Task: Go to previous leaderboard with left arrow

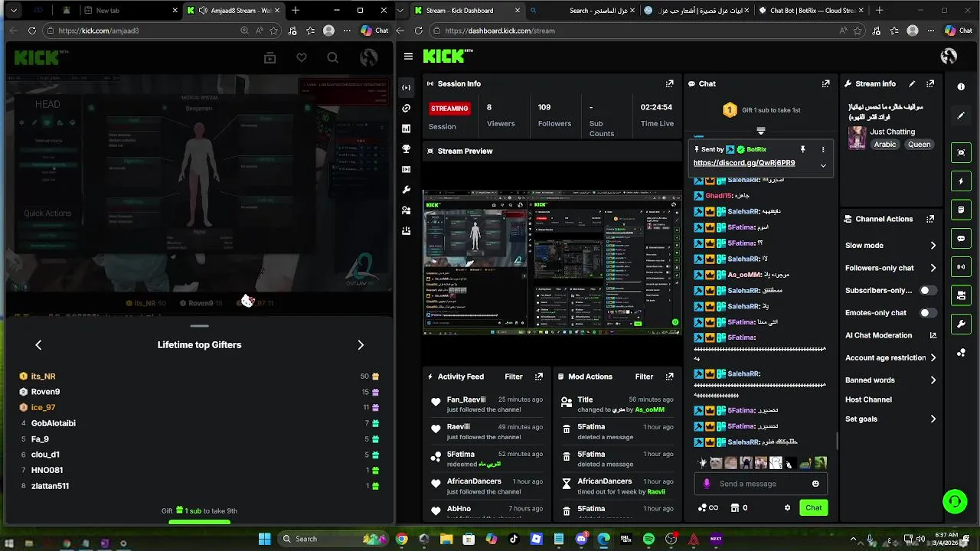Action: click(x=38, y=345)
